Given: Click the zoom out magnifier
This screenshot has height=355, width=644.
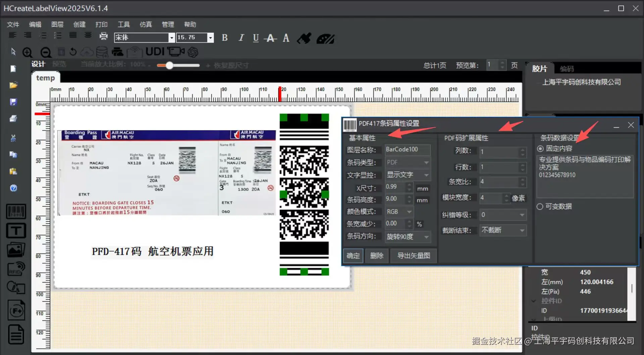Looking at the screenshot, I should pyautogui.click(x=46, y=52).
